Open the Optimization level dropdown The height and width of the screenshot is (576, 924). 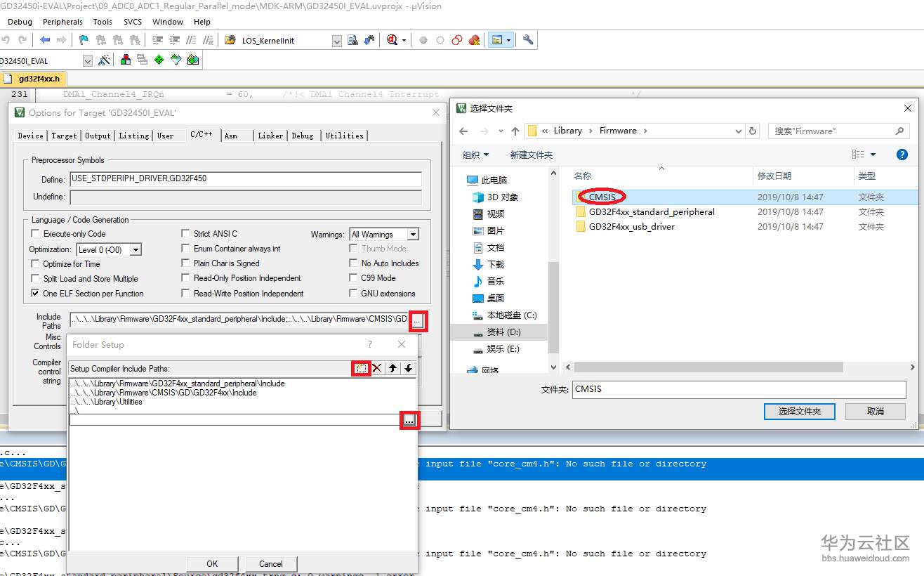click(136, 249)
